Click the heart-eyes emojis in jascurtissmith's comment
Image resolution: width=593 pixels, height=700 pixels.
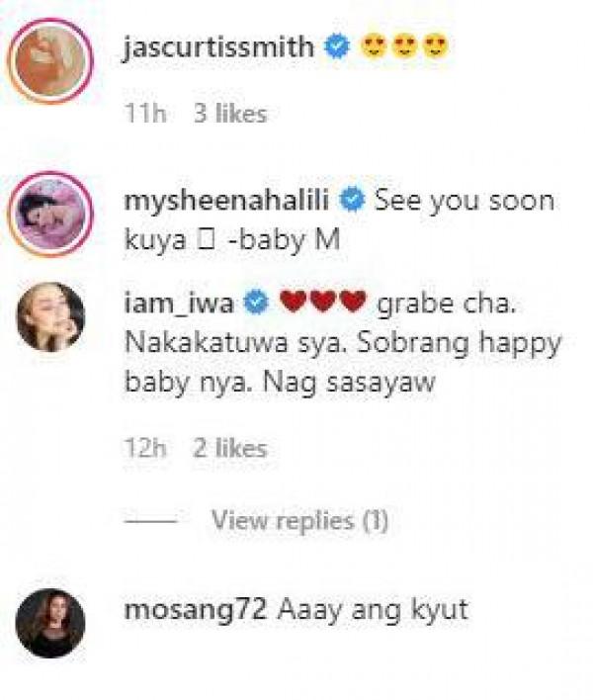(404, 46)
